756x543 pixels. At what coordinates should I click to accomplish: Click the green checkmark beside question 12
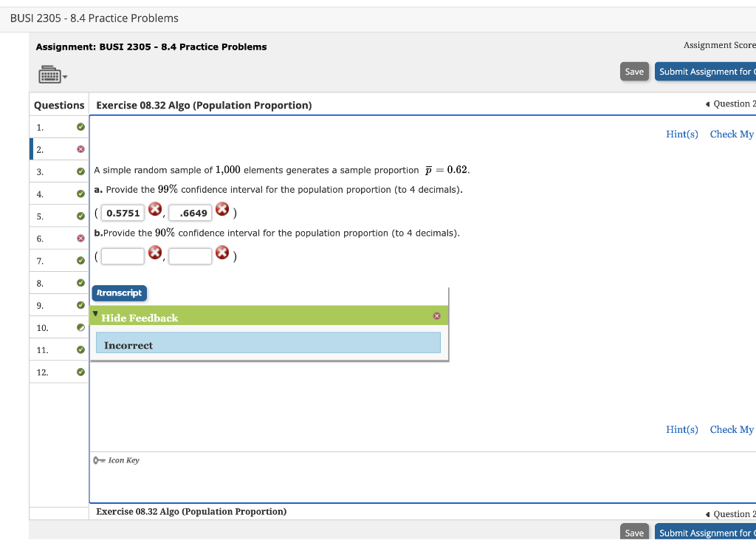tap(80, 372)
